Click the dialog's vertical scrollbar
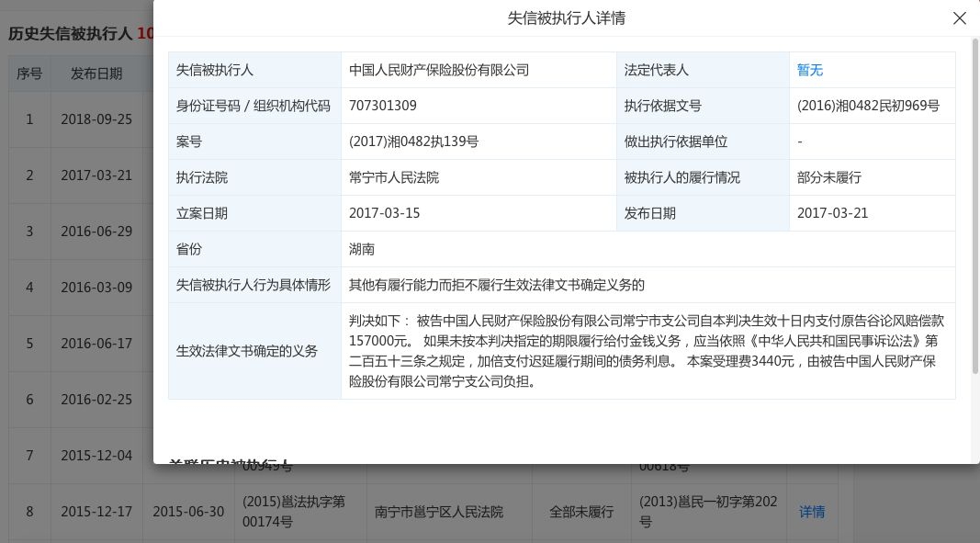 pos(975,207)
